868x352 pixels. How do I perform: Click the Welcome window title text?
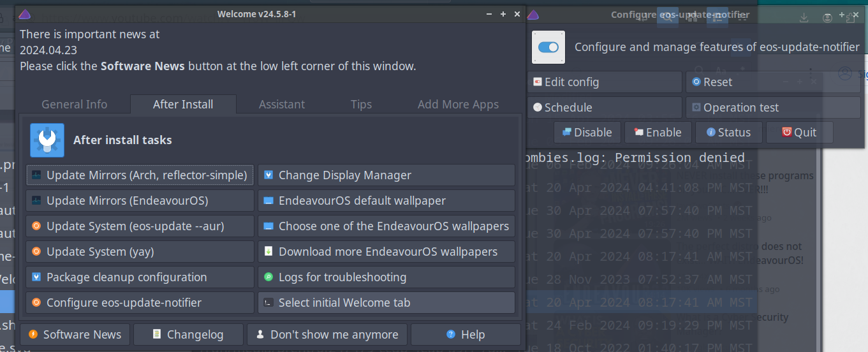coord(256,14)
